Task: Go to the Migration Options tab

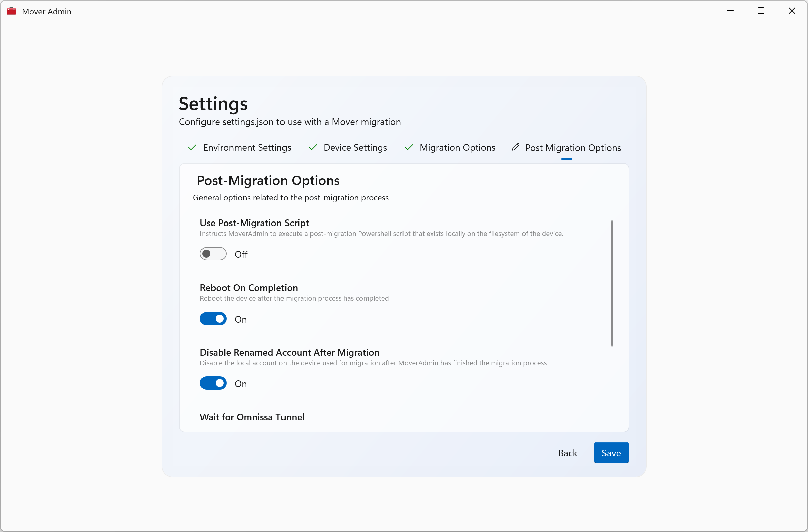Action: tap(457, 148)
